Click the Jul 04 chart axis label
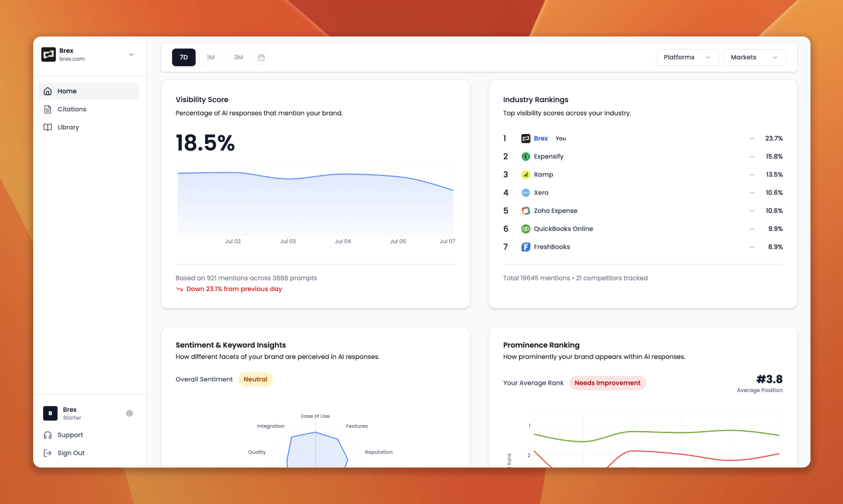 coord(343,241)
